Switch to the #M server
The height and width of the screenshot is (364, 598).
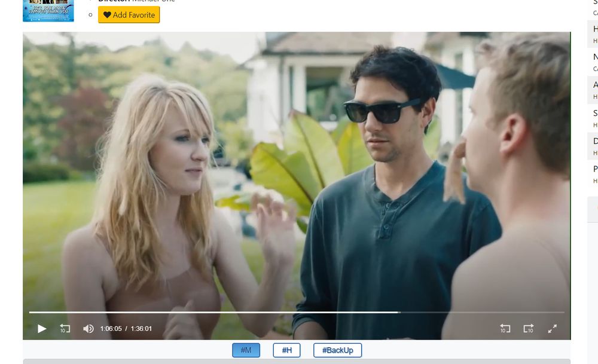point(246,350)
